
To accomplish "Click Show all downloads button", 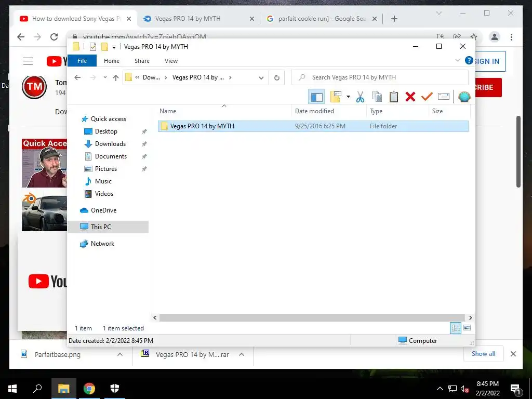I will (x=484, y=354).
